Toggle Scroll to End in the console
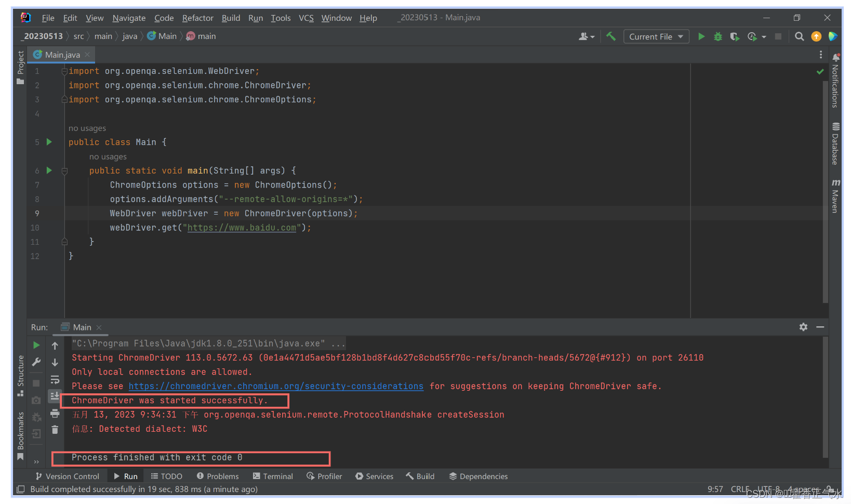Image resolution: width=851 pixels, height=504 pixels. (55, 395)
